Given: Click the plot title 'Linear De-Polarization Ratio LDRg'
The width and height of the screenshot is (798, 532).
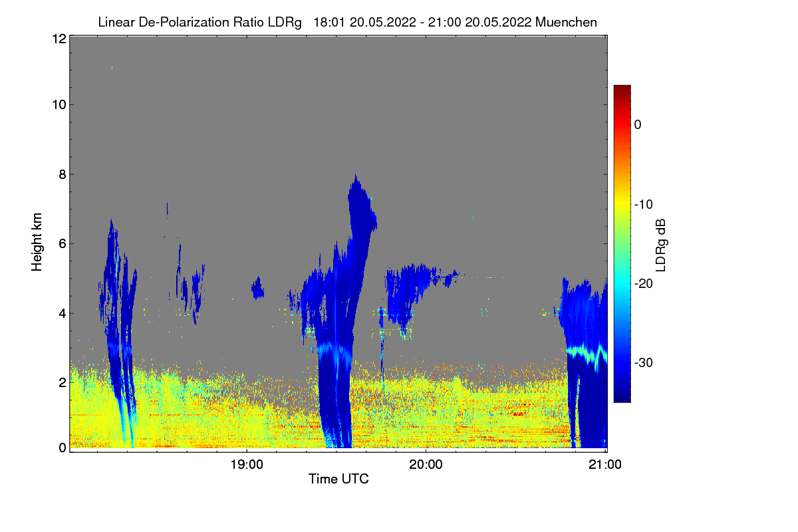Looking at the screenshot, I should tap(199, 23).
